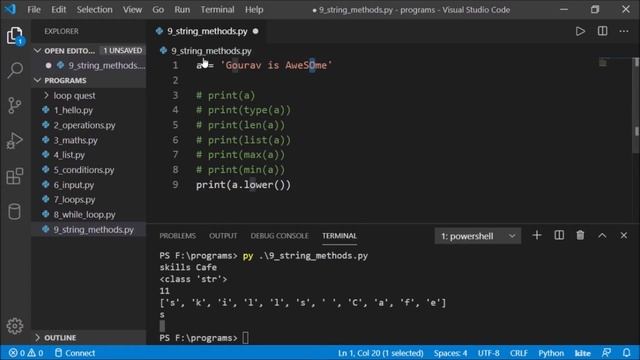The height and width of the screenshot is (360, 640).
Task: Expand the loop quest folder
Action: click(74, 96)
